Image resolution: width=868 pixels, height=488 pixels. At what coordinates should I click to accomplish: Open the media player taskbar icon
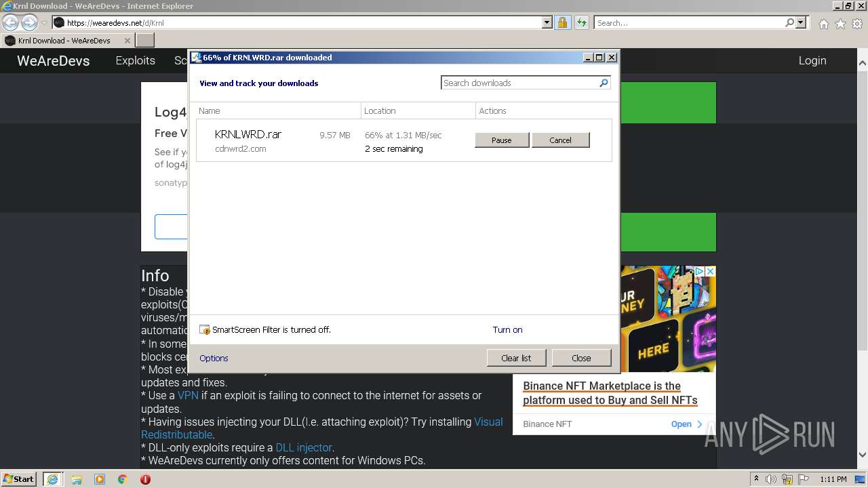tap(100, 479)
